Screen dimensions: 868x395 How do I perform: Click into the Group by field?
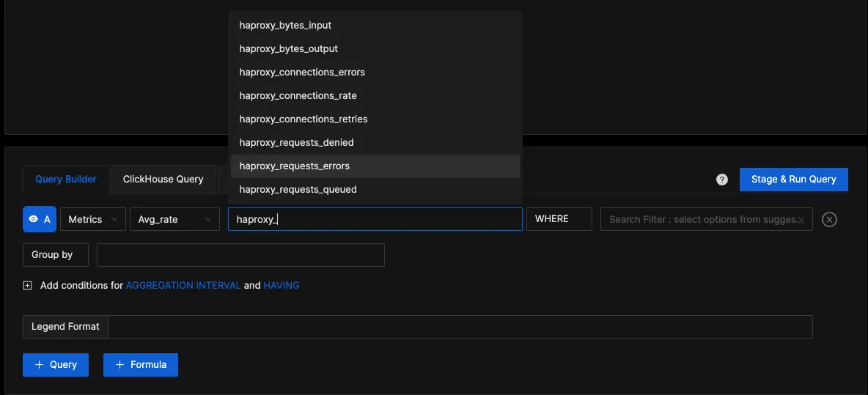[240, 254]
